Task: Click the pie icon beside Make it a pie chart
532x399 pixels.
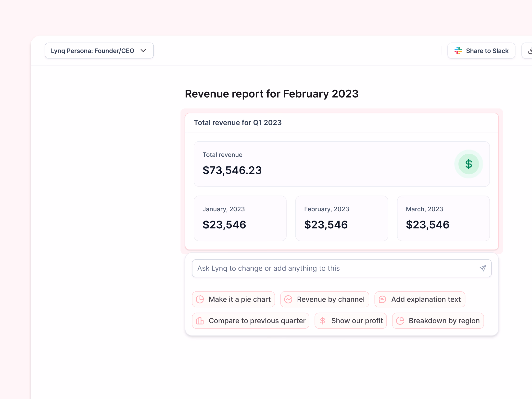Action: tap(200, 299)
